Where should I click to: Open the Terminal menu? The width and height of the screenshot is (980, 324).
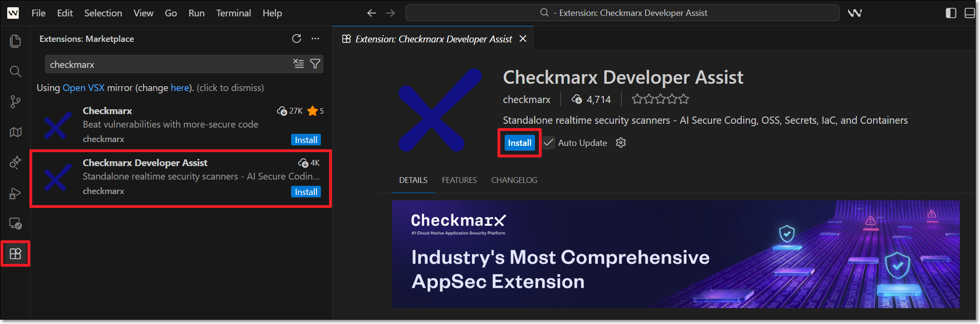coord(233,13)
